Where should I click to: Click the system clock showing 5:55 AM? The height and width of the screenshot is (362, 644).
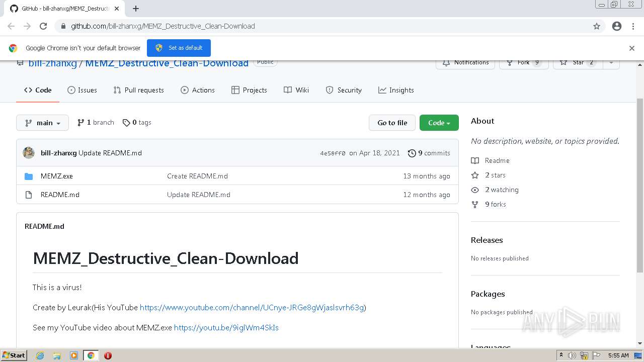click(618, 355)
